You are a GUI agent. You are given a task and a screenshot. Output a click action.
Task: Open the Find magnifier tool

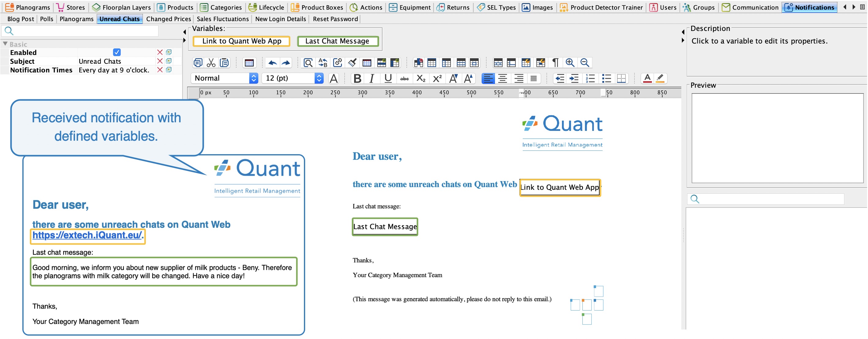[x=308, y=63]
